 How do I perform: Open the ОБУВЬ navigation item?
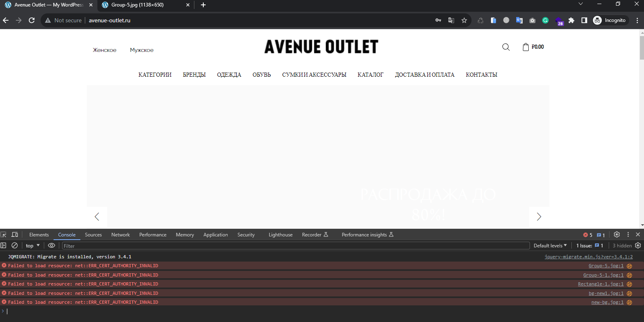262,75
